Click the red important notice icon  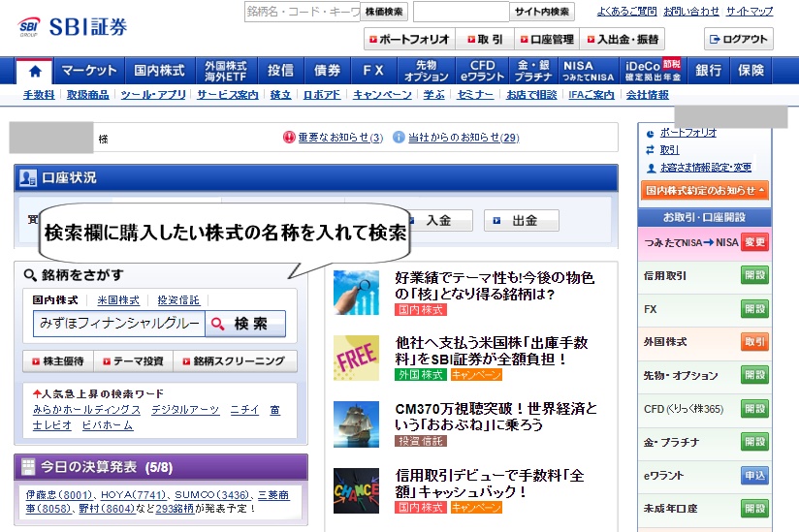coord(289,138)
